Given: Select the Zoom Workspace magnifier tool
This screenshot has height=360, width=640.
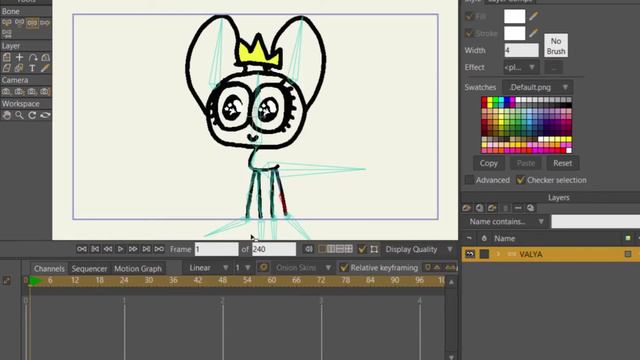Looking at the screenshot, I should [x=19, y=116].
